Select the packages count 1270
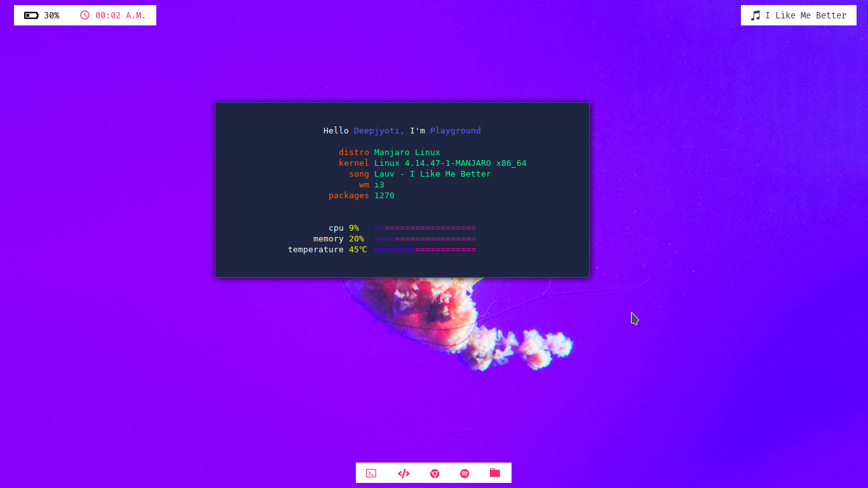 [x=384, y=195]
